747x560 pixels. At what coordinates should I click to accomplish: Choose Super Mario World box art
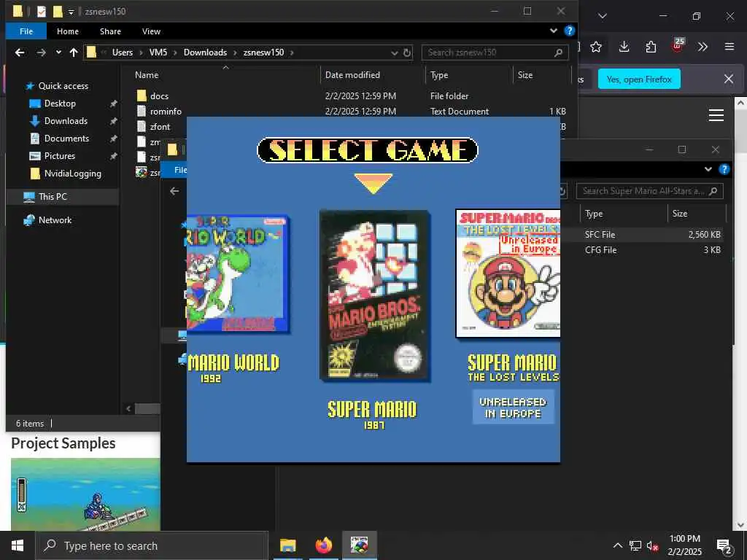click(x=239, y=274)
